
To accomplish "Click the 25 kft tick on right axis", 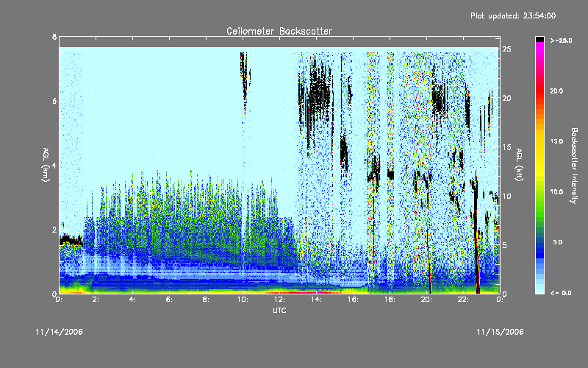I will click(506, 49).
